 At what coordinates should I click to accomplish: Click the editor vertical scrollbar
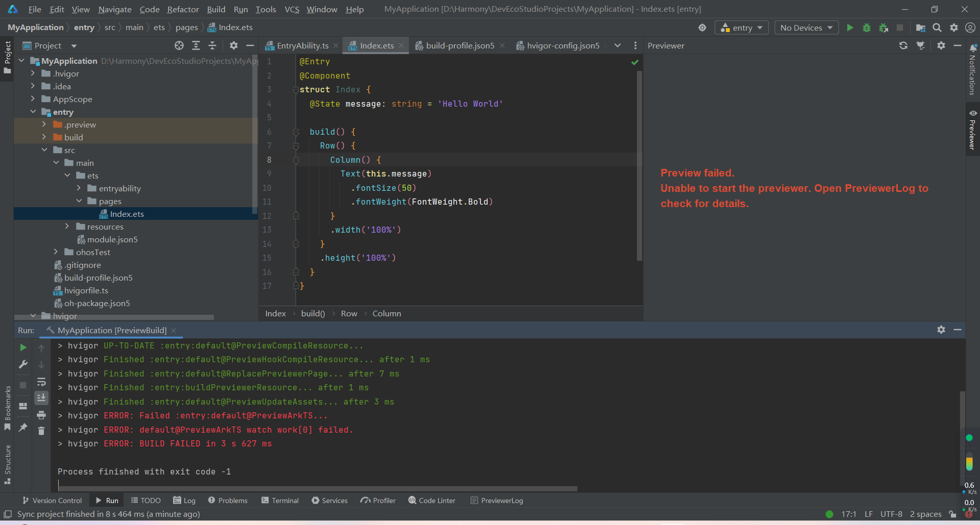point(639,166)
